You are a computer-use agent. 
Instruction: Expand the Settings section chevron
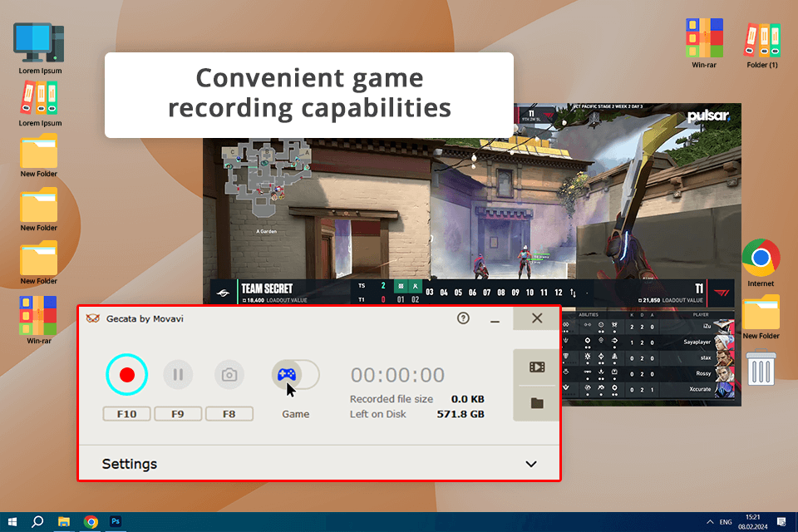tap(531, 464)
